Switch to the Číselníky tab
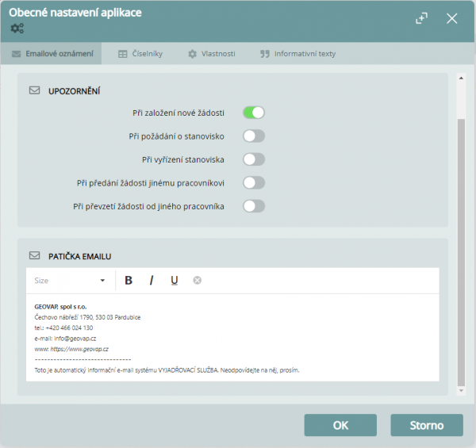476x448 pixels. (140, 54)
